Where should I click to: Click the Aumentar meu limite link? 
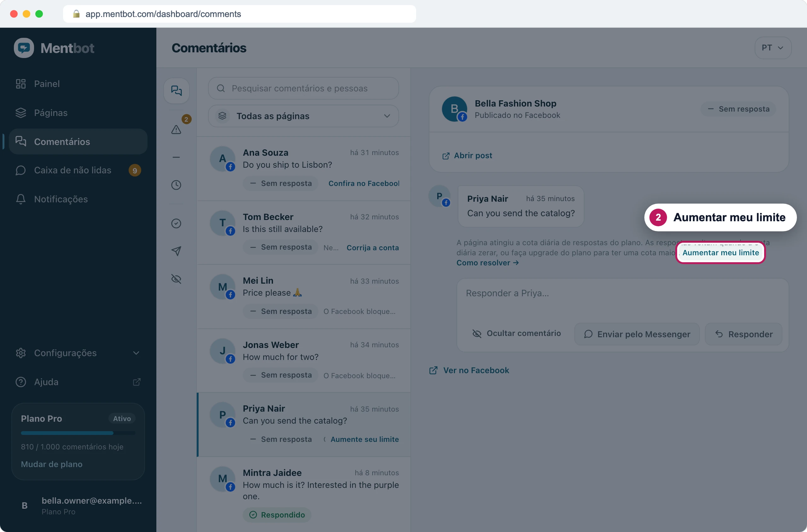pyautogui.click(x=720, y=253)
